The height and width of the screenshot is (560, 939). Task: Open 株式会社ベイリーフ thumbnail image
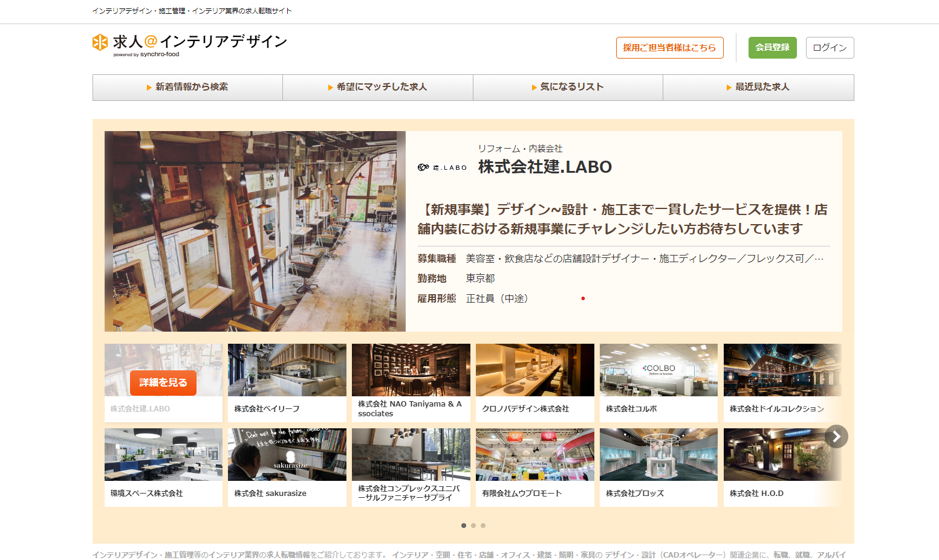pyautogui.click(x=287, y=370)
